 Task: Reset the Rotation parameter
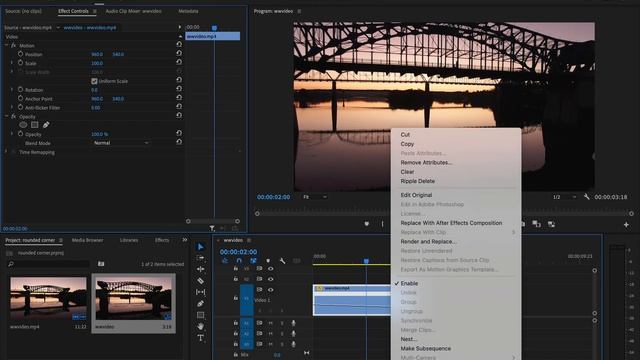(179, 89)
